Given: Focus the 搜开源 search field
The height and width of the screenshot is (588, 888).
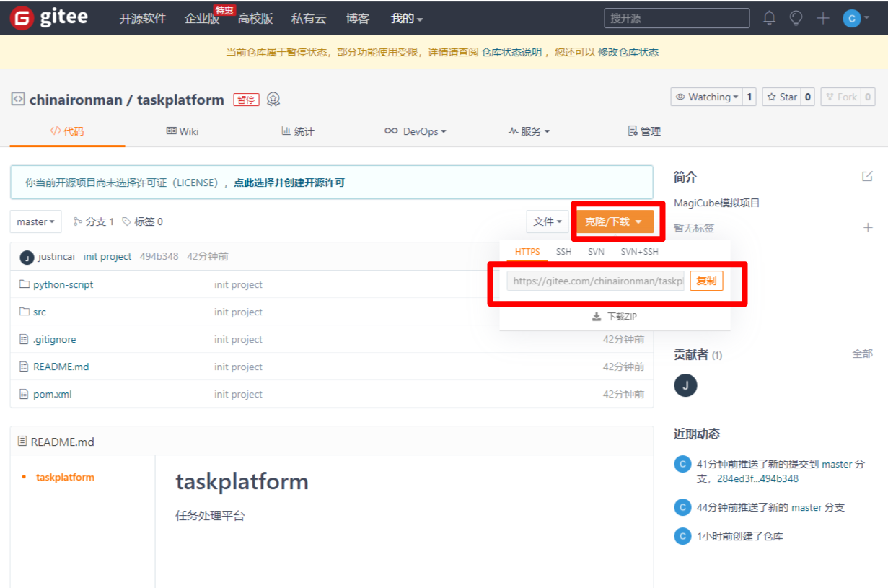Looking at the screenshot, I should [677, 18].
